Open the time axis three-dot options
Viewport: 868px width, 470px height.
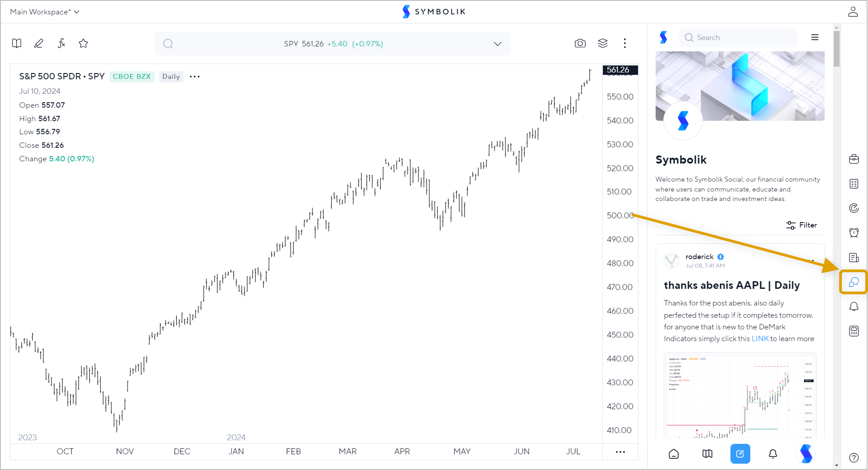[620, 452]
